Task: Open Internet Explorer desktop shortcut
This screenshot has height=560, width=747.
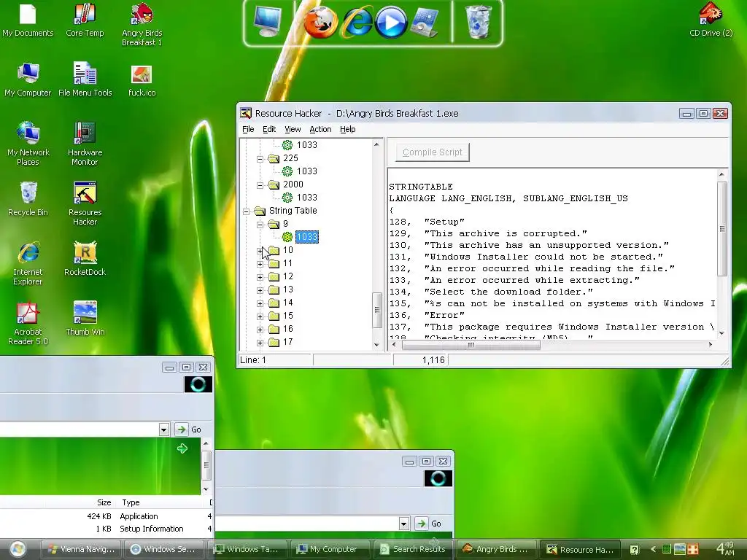Action: point(28,264)
